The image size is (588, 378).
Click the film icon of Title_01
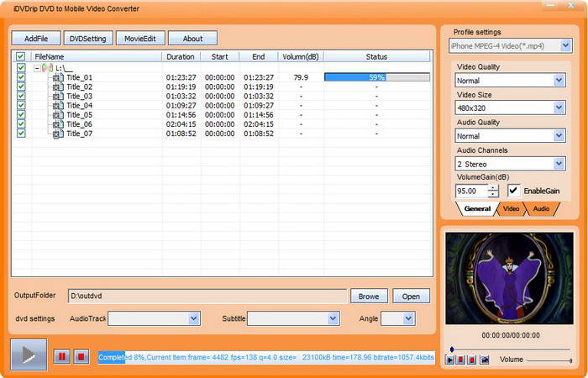pos(58,77)
